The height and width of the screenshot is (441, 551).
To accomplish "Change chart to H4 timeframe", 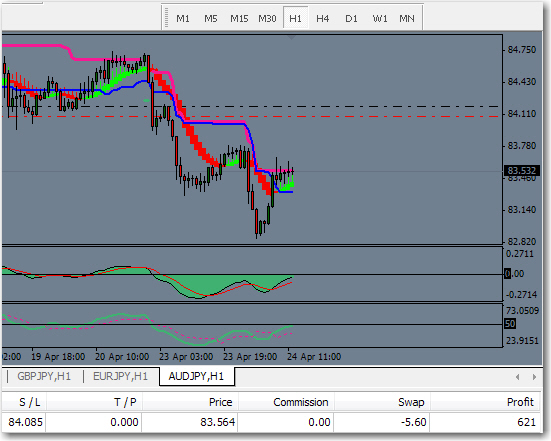I will point(323,19).
